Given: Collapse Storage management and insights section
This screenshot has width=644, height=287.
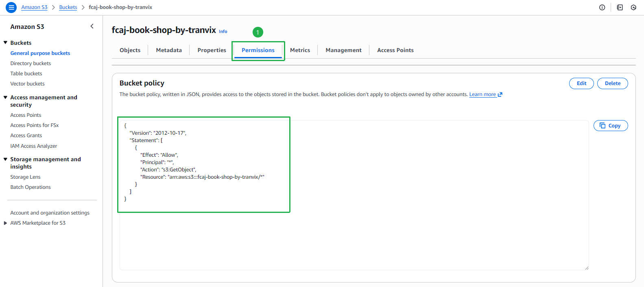Looking at the screenshot, I should [5, 159].
